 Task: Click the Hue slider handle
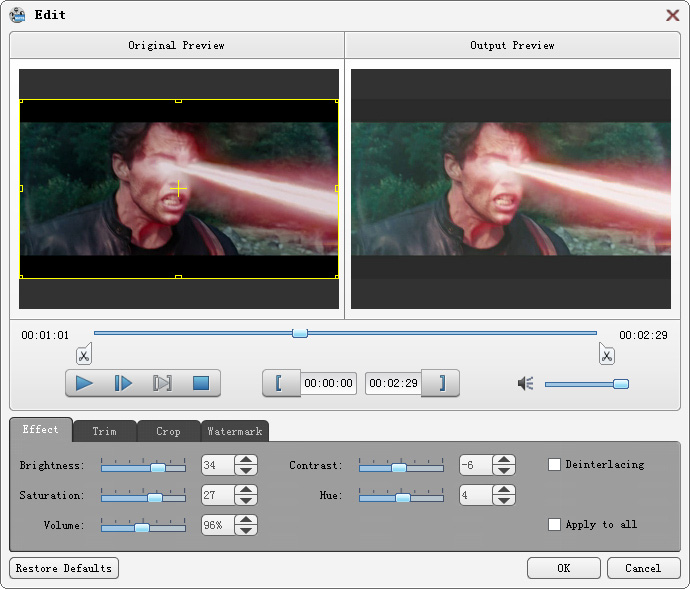(403, 497)
